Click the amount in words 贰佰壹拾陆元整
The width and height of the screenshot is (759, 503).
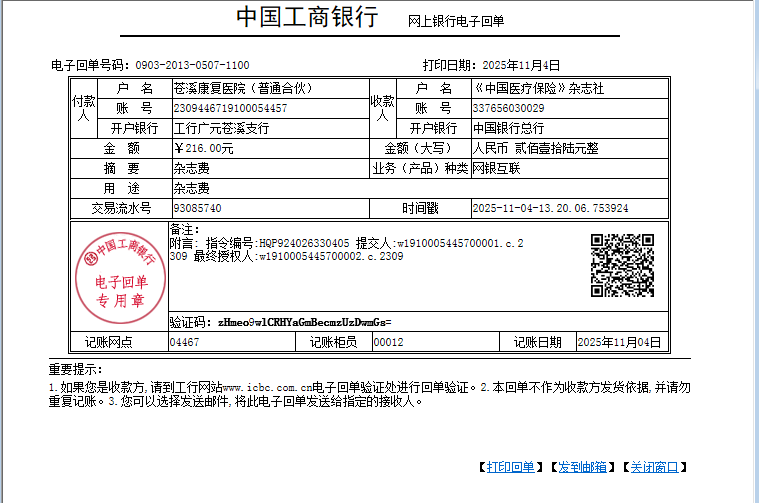(549, 148)
